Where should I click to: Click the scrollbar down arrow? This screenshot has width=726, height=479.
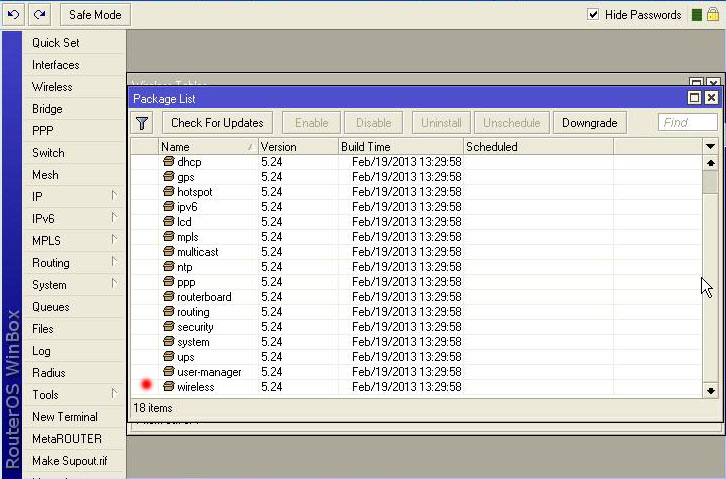coord(710,390)
